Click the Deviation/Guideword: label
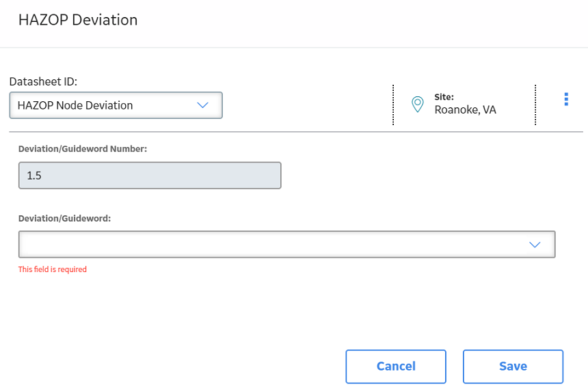 [64, 219]
